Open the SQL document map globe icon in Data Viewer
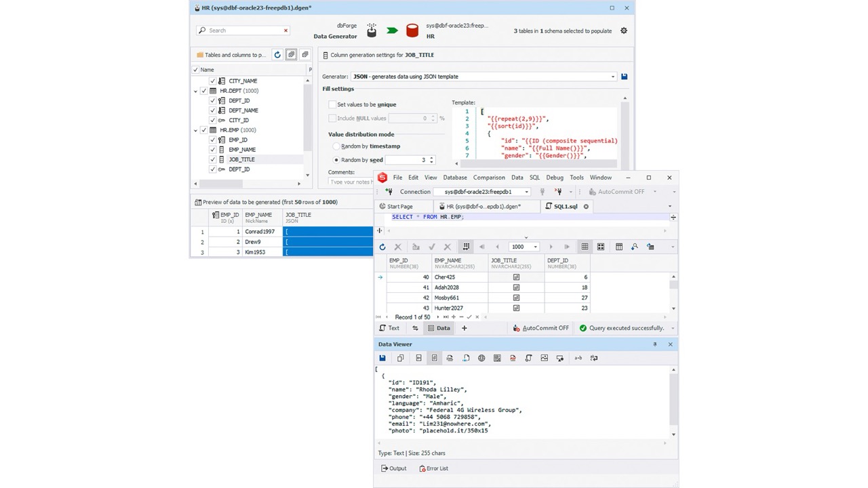Screen dimensions: 868x488 pos(481,358)
